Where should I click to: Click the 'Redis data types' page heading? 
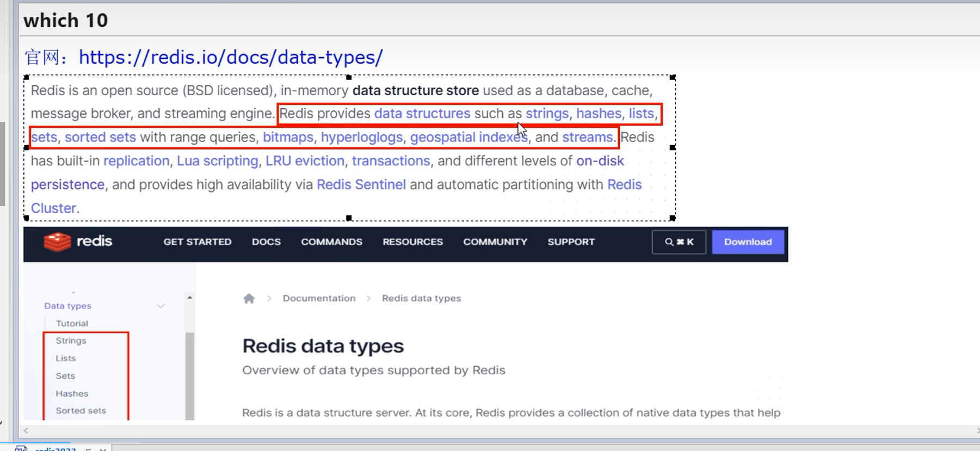point(323,346)
